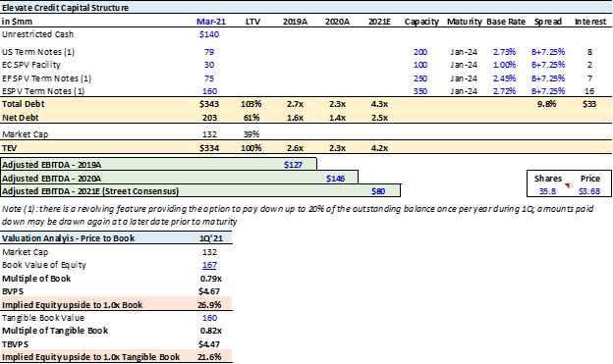
Task: Select the 21.6% tangible book upside cell
Action: point(209,357)
